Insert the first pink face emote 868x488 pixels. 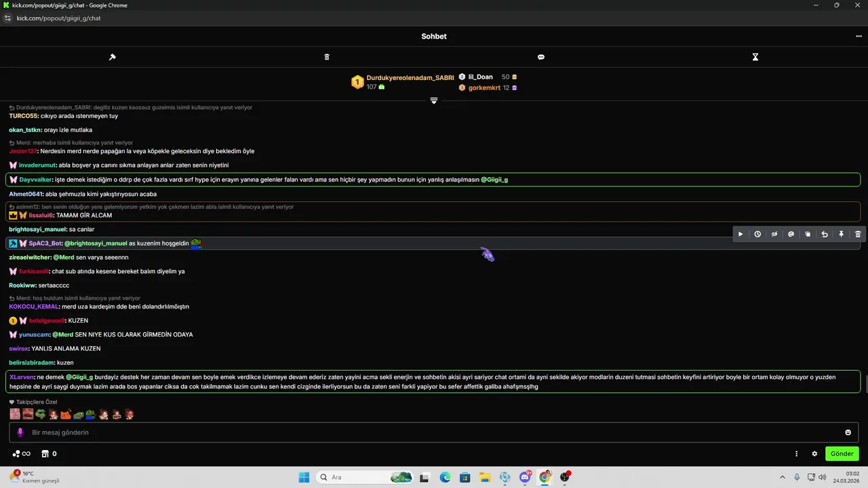click(15, 414)
